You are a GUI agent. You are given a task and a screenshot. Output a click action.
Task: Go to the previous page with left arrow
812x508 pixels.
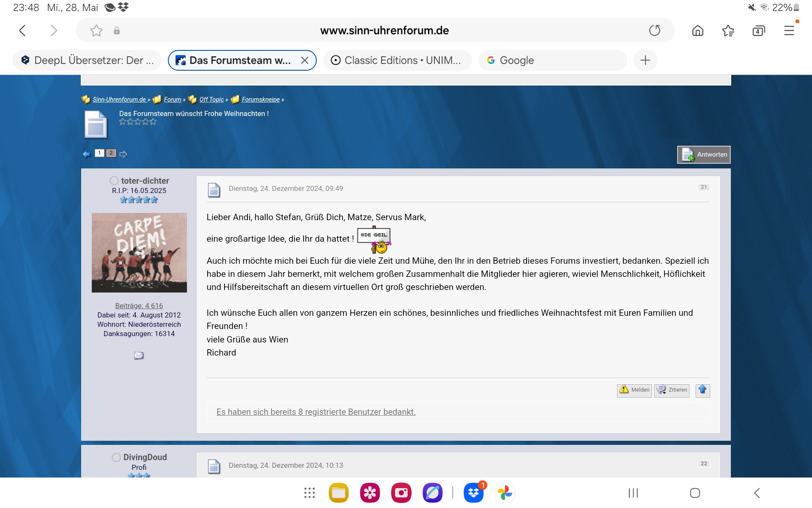[x=87, y=154]
